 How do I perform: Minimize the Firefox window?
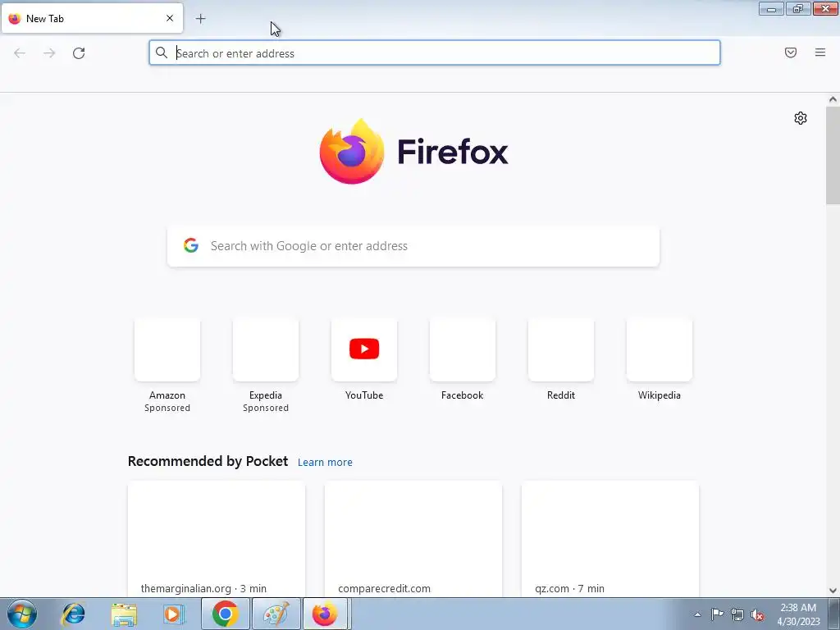pyautogui.click(x=771, y=8)
